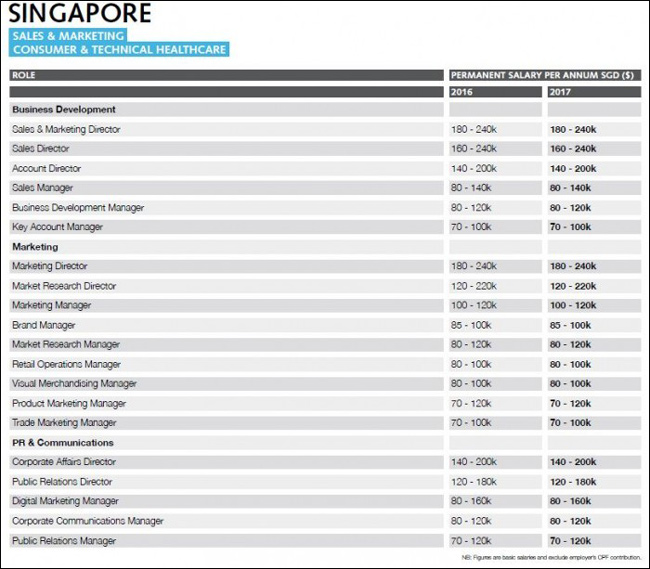Select the Public Relations Director role
Image resolution: width=650 pixels, height=569 pixels.
[x=62, y=482]
